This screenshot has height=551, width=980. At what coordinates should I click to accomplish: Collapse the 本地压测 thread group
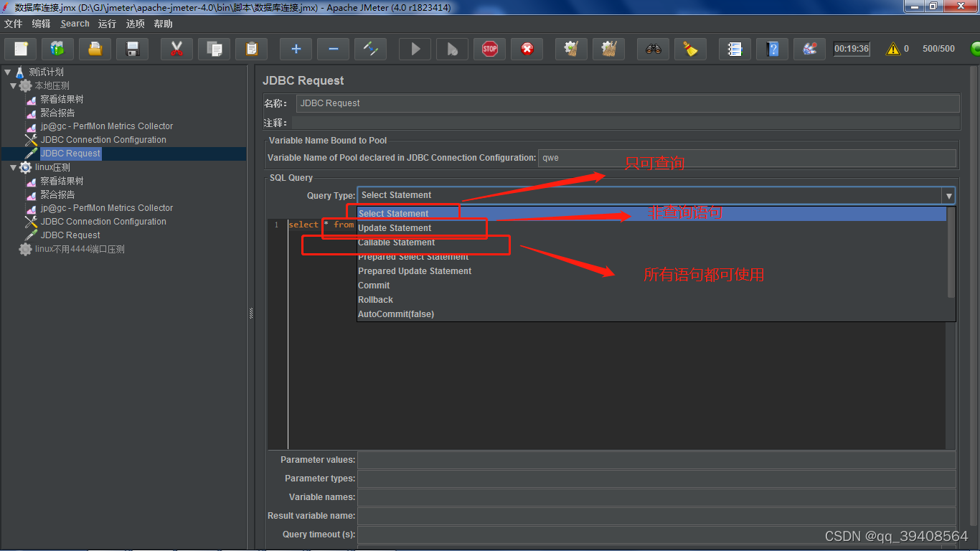click(13, 85)
